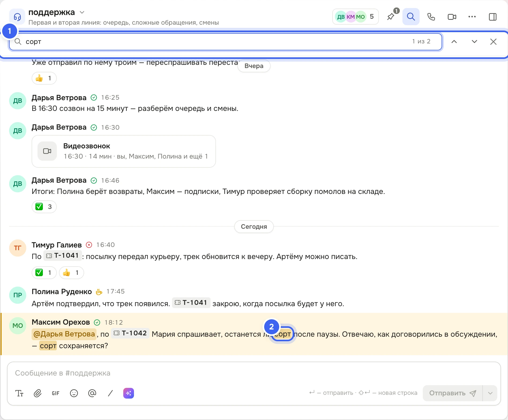
Task: Open the three-dots more options menu
Action: [x=472, y=17]
